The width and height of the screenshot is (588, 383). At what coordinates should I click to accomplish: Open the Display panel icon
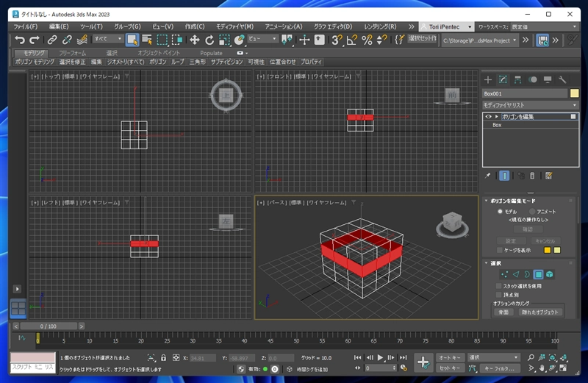tap(548, 79)
